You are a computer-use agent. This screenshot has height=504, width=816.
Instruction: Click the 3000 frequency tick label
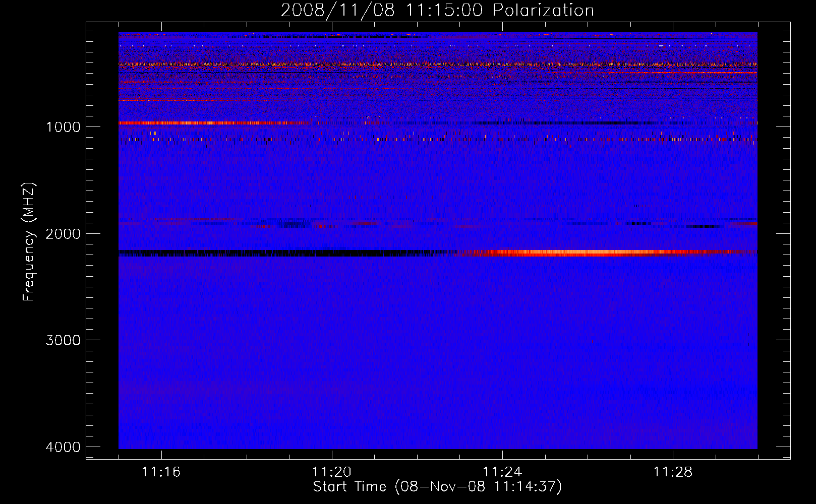63,340
